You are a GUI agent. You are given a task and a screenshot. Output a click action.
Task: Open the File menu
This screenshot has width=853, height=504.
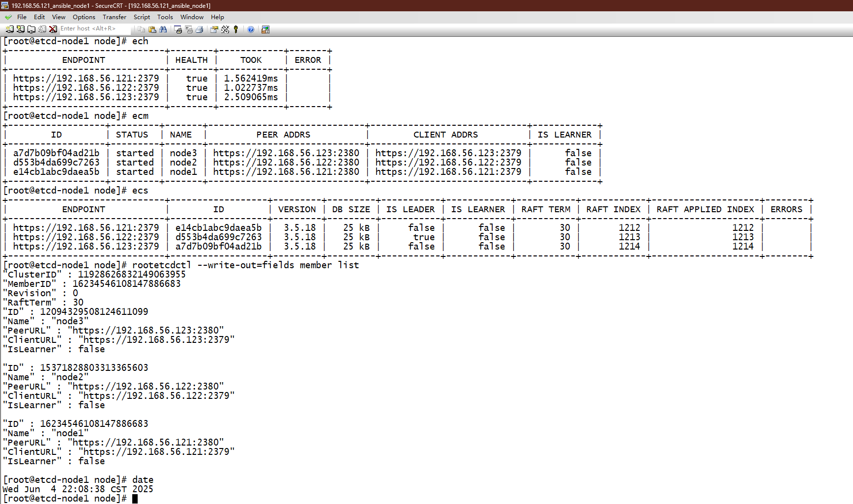[22, 17]
